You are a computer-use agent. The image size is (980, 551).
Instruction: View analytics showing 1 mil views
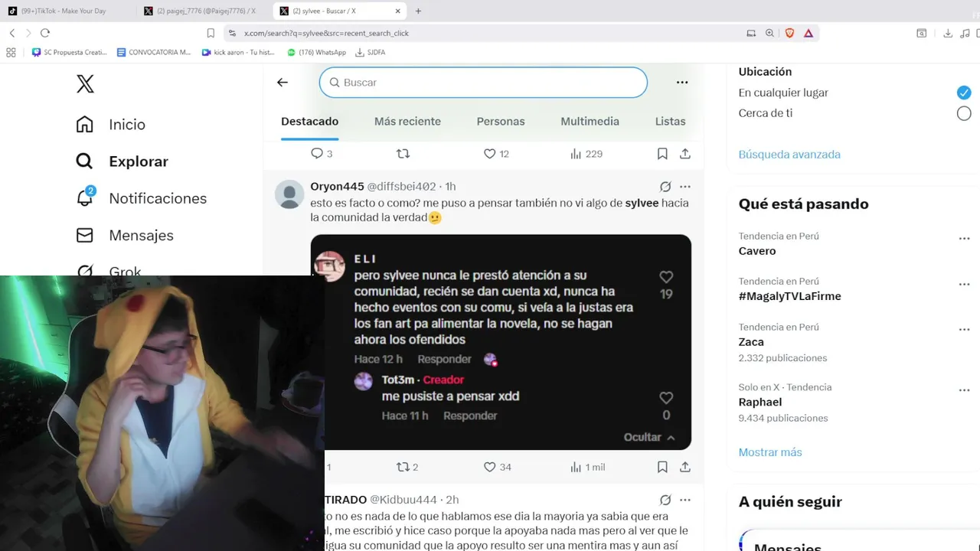[587, 467]
